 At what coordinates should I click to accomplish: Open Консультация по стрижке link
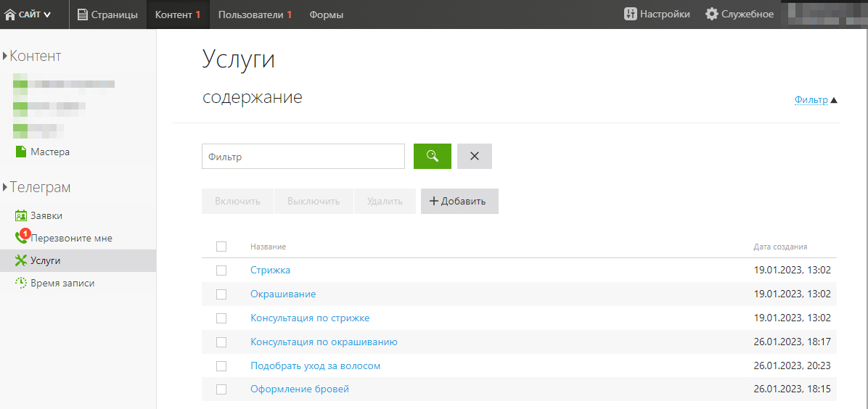point(310,318)
